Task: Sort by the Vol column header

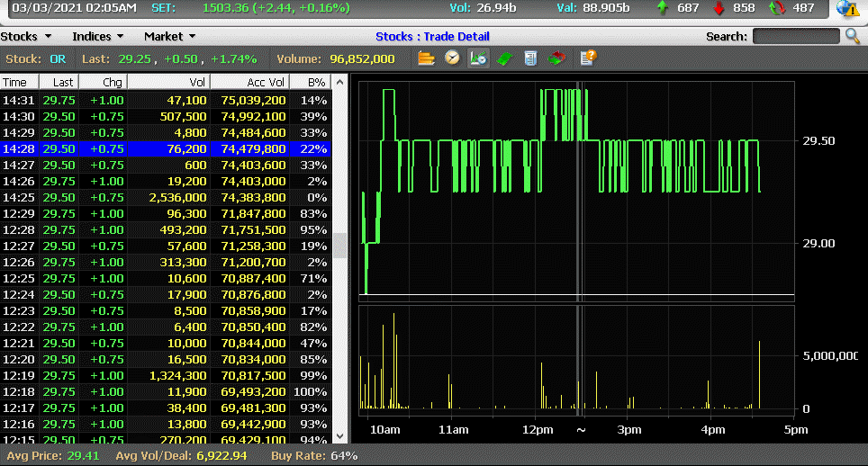Action: [x=169, y=83]
